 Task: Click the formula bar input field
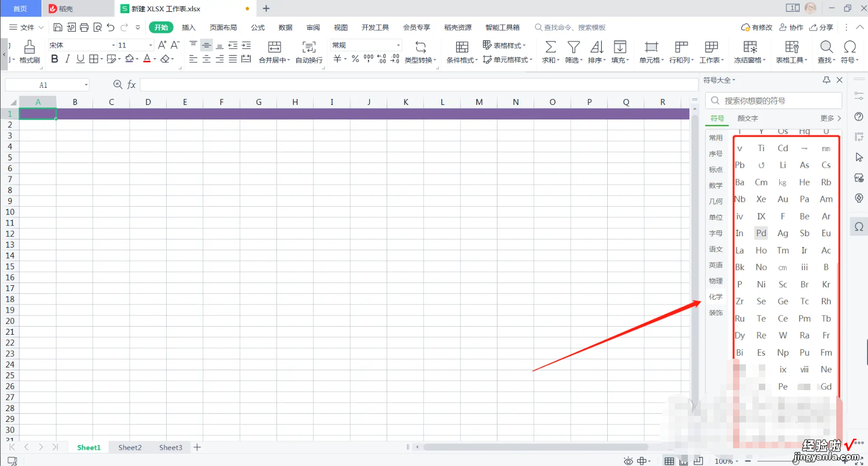[419, 84]
